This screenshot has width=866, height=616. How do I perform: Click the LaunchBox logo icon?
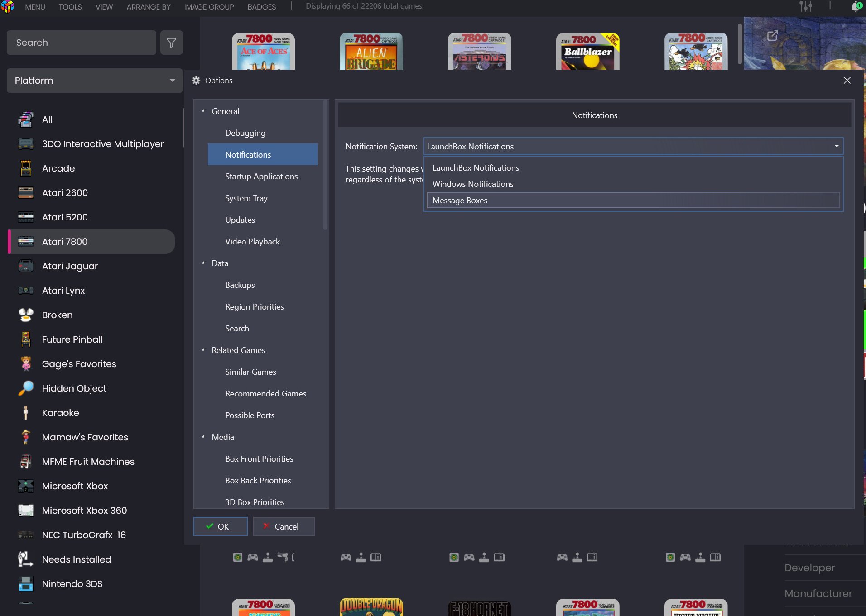point(8,6)
